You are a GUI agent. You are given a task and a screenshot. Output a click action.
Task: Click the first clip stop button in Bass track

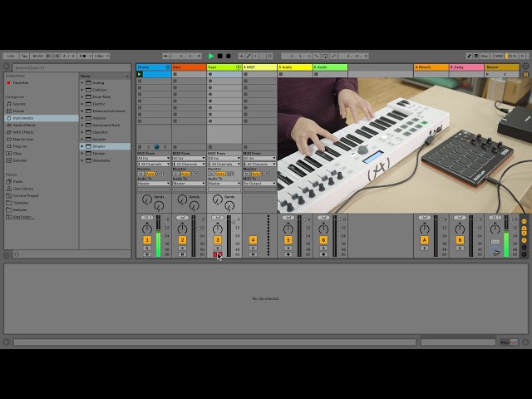[175, 74]
